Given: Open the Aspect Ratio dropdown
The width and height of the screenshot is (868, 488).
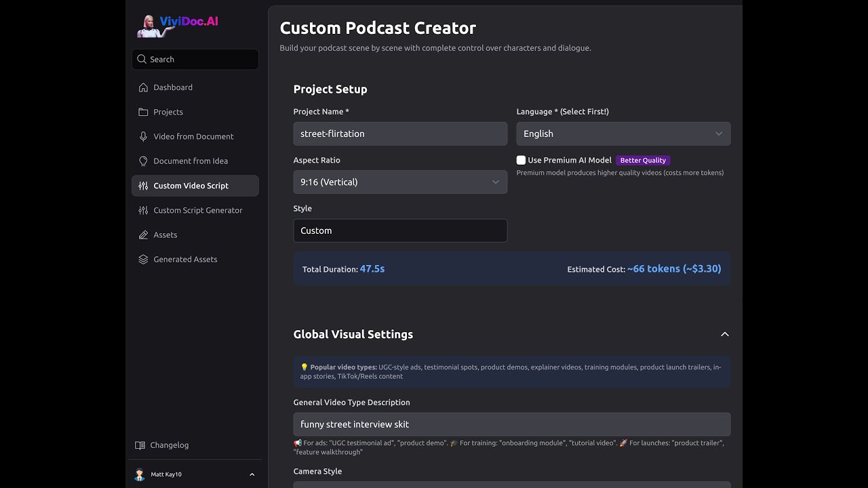Looking at the screenshot, I should tap(400, 182).
